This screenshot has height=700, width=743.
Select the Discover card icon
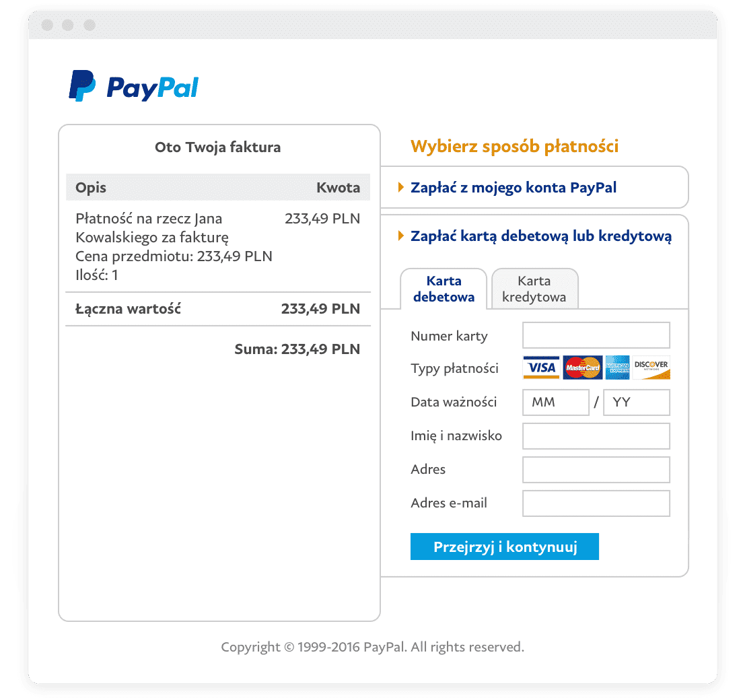tap(651, 367)
